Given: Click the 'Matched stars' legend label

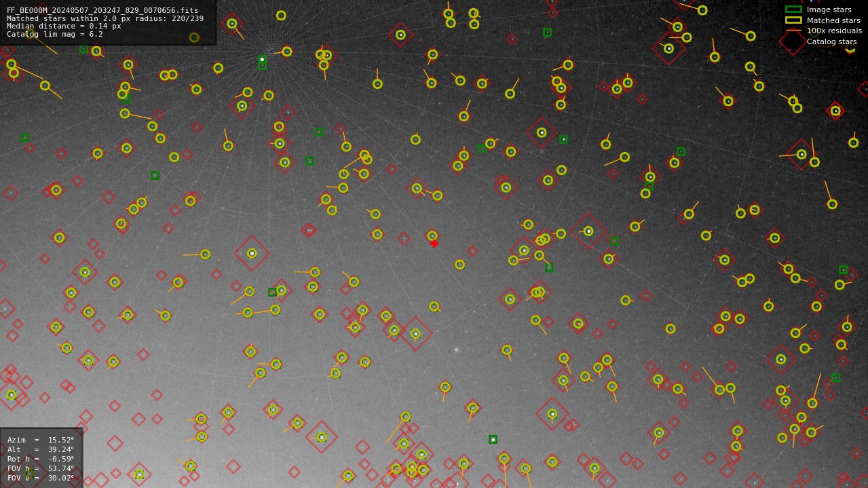Looking at the screenshot, I should click(833, 20).
